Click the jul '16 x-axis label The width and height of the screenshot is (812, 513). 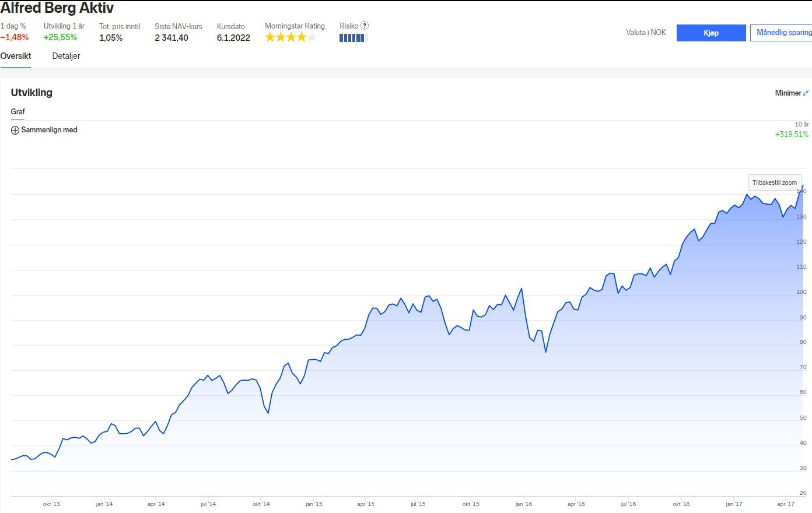(628, 504)
